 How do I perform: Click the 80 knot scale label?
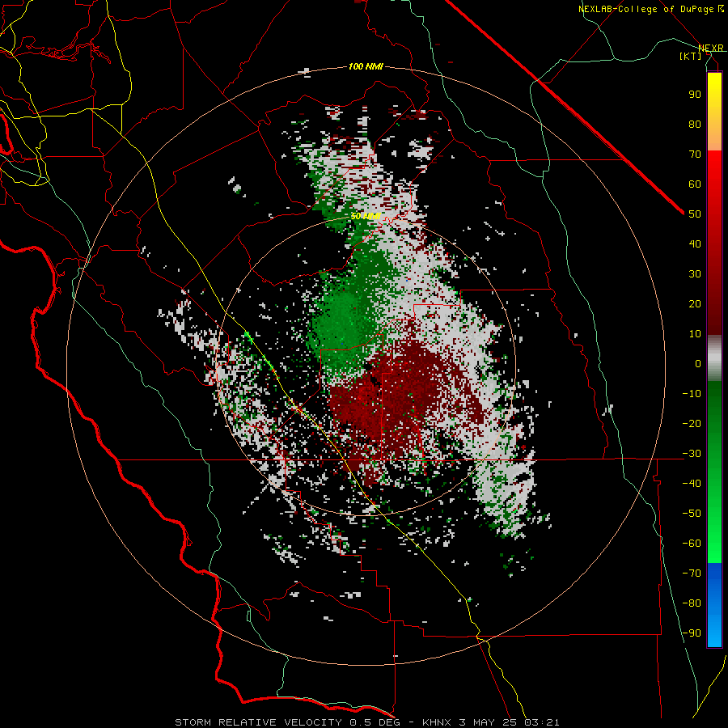(695, 124)
